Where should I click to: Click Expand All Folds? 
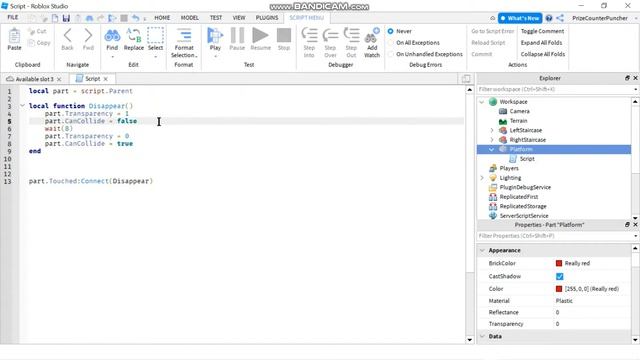coord(541,42)
